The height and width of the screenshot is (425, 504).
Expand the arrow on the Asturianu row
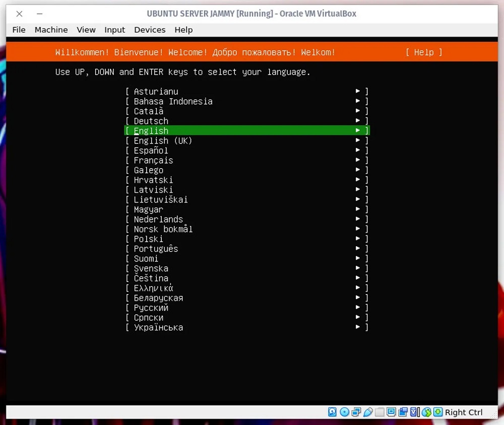pyautogui.click(x=358, y=91)
